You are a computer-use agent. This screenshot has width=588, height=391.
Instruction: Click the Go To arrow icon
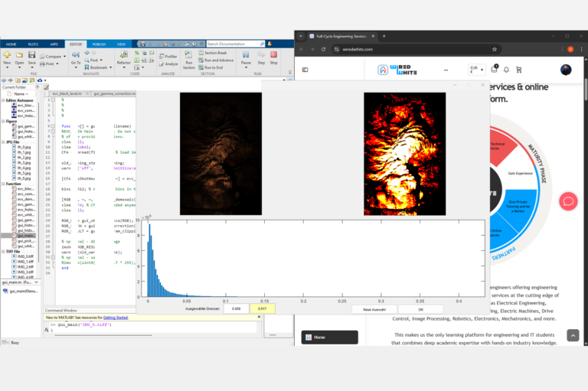76,55
